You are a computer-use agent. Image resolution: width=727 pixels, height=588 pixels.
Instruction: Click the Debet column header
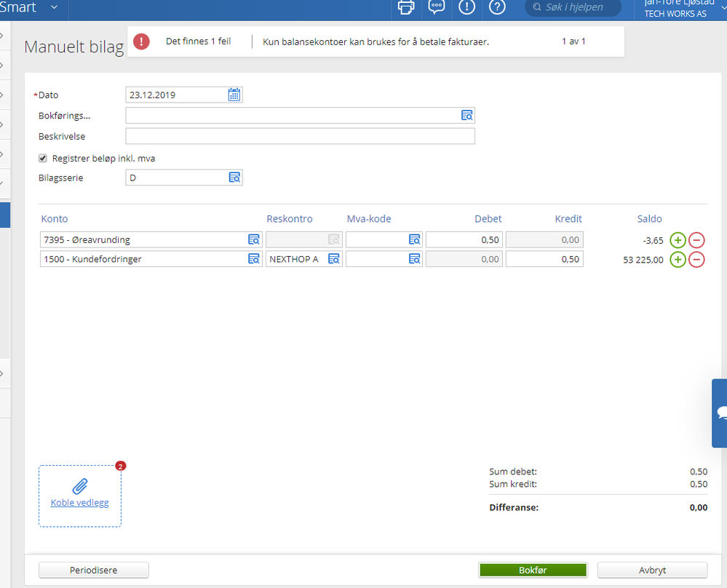(x=488, y=219)
